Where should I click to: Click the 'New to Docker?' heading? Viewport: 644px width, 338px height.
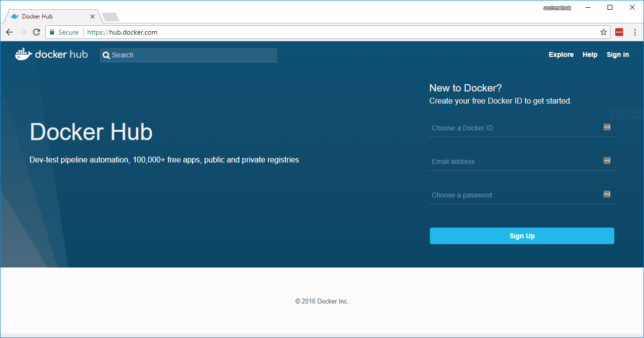465,88
